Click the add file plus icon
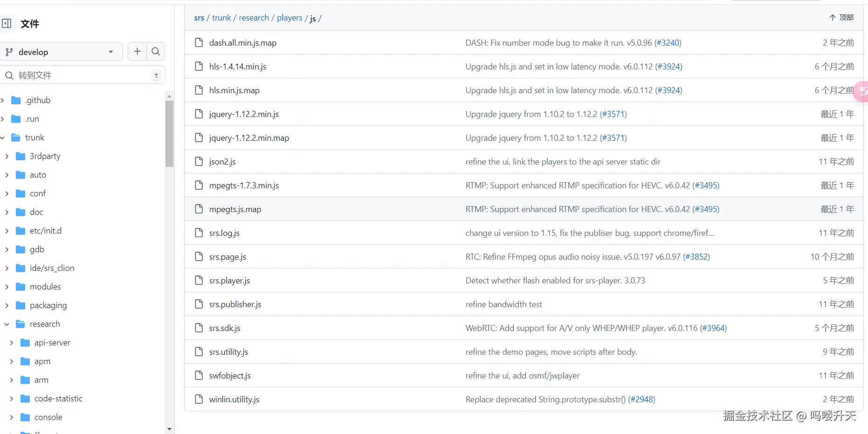The width and height of the screenshot is (868, 434). (137, 51)
